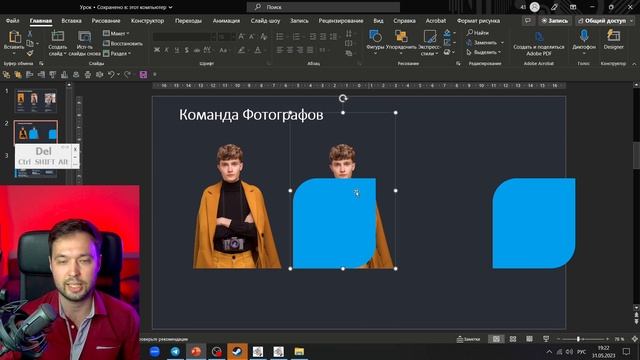
Task: Click the Undo arrow in quick toolbar
Action: tap(111, 74)
